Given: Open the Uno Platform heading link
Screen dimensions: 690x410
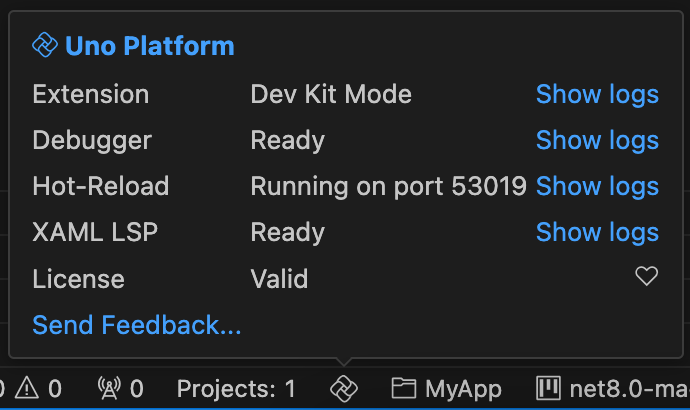Looking at the screenshot, I should point(150,46).
